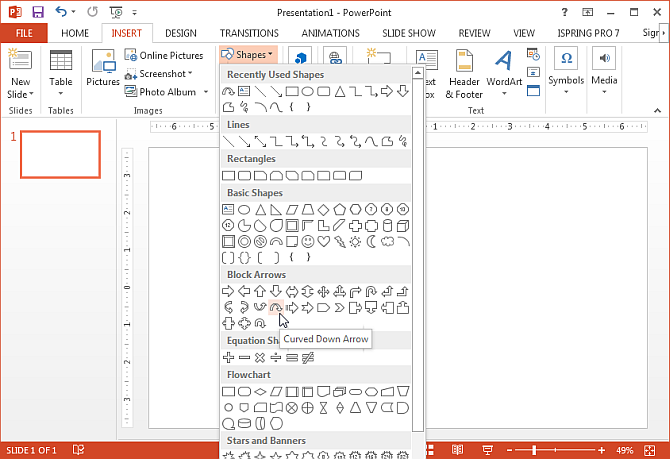This screenshot has width=670, height=459.
Task: Select the straight Line shape under Lines
Action: point(229,141)
